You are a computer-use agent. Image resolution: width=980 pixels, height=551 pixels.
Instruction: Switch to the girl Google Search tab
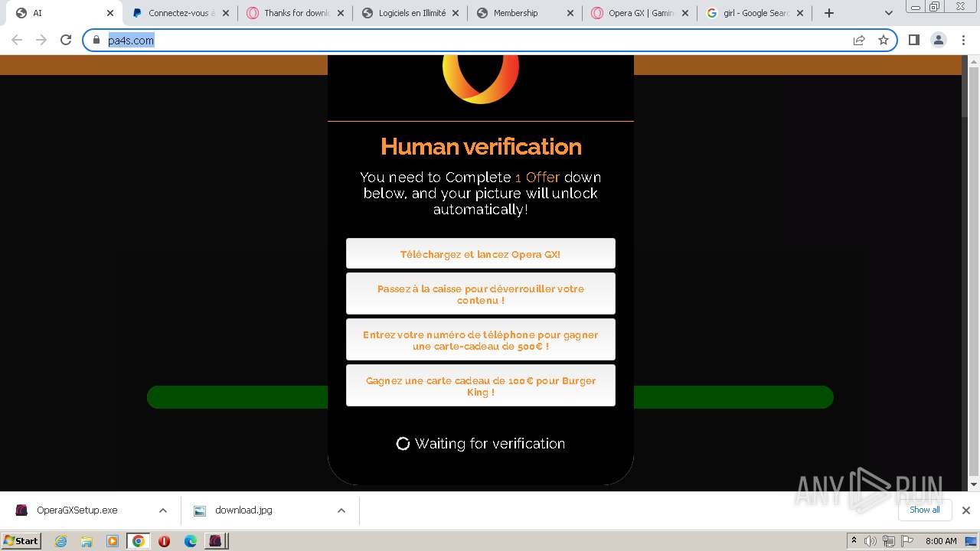click(x=754, y=13)
